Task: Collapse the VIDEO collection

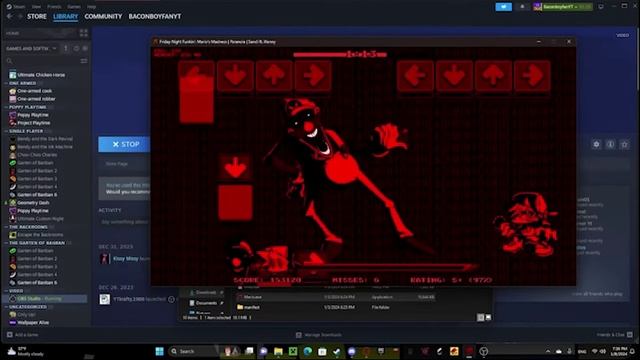Action: click(x=6, y=291)
